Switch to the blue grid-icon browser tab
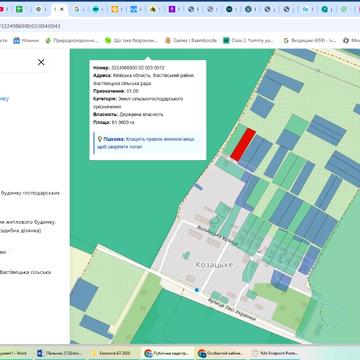Image resolution: width=360 pixels, height=360 pixels. pos(134,9)
